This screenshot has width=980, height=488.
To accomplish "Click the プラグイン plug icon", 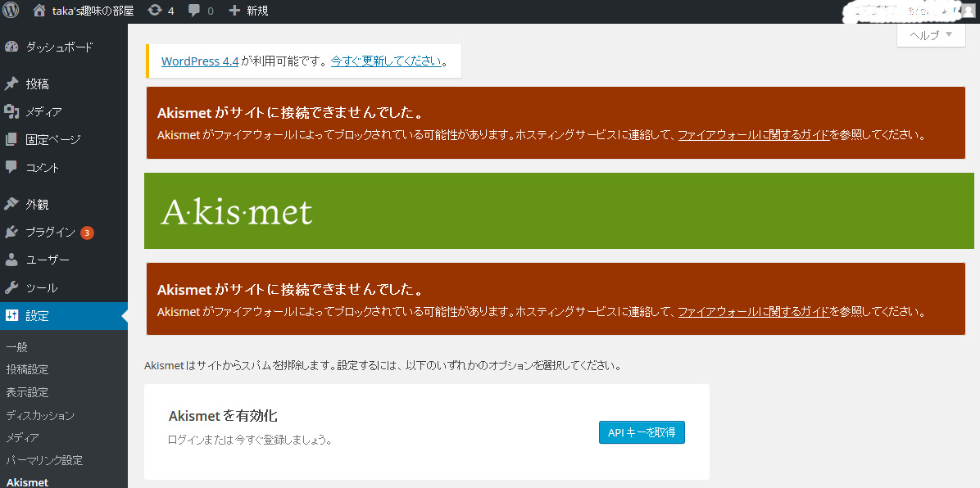I will 11,233.
